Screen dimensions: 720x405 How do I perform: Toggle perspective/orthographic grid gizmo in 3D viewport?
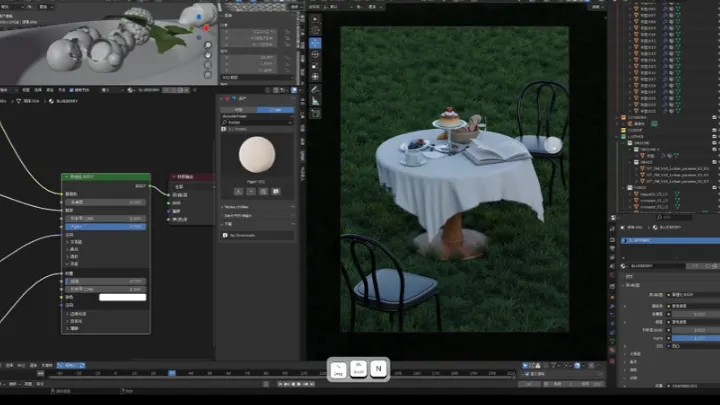pos(208,75)
